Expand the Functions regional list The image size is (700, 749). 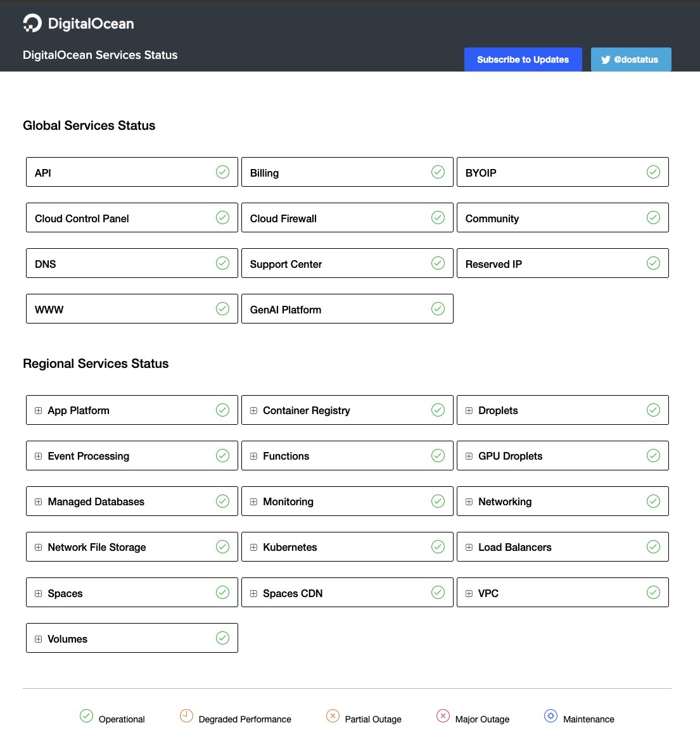(254, 456)
